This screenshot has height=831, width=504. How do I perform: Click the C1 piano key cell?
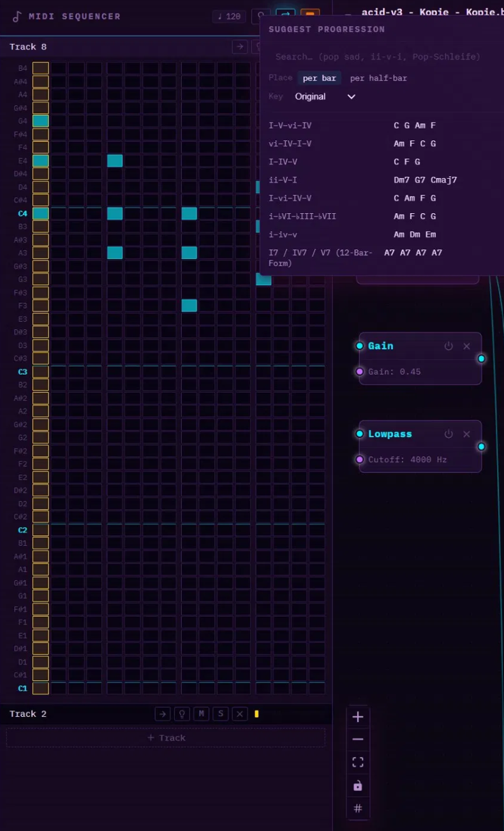41,688
